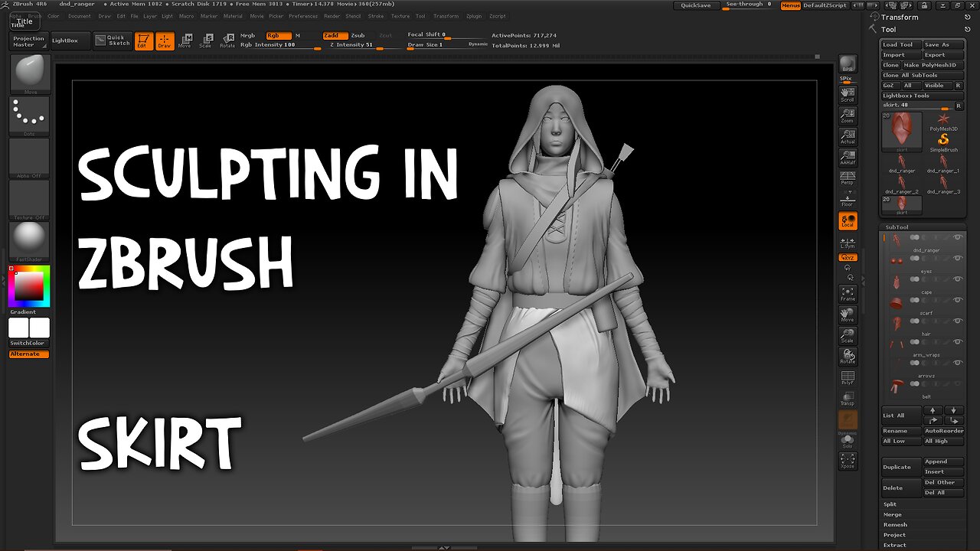Screen dimensions: 980x551
Task: Move subtool up with arrow button
Action: point(933,411)
